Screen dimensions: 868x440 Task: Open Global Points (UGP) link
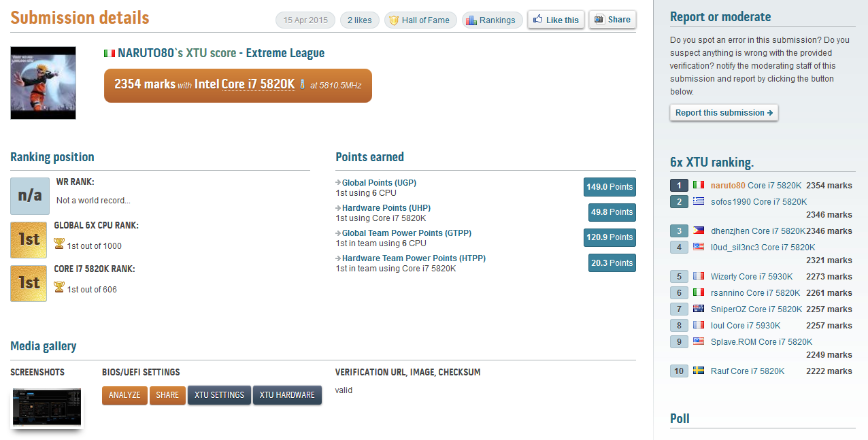click(x=379, y=183)
